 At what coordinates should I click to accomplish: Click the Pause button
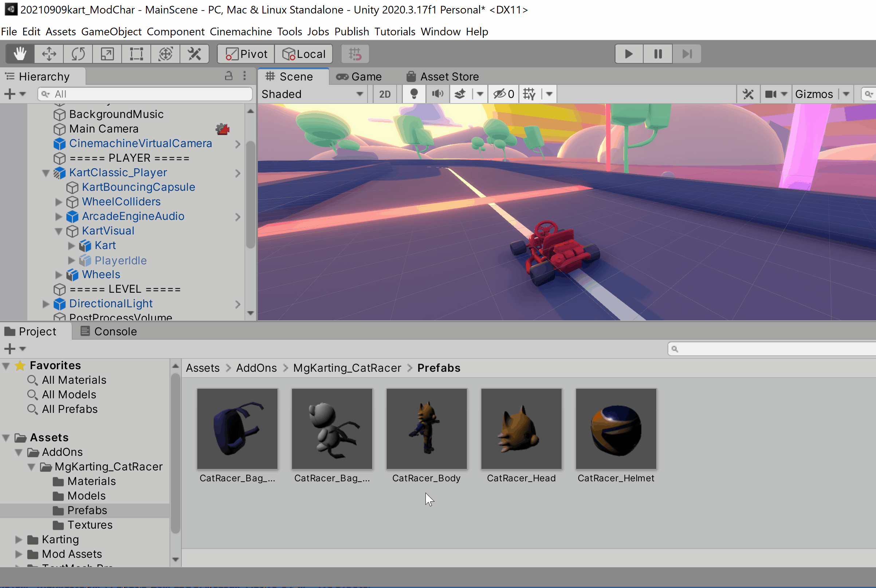click(x=658, y=54)
